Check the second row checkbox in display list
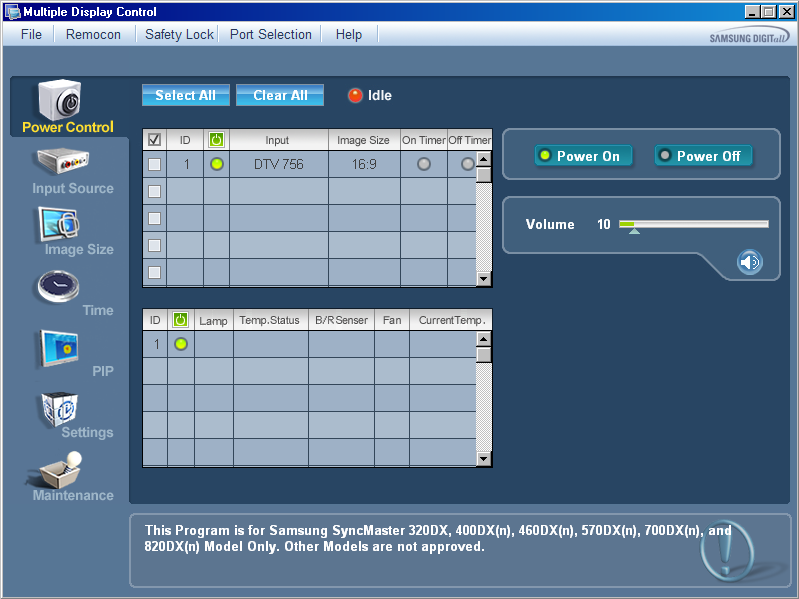 pos(154,192)
